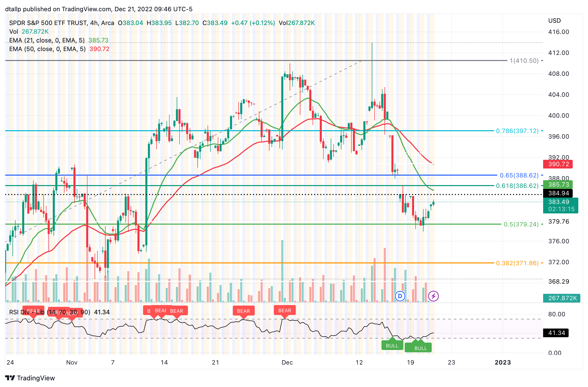Click the 41.34 RSI value tag
Viewport: 588px width, 387px height.
point(556,333)
